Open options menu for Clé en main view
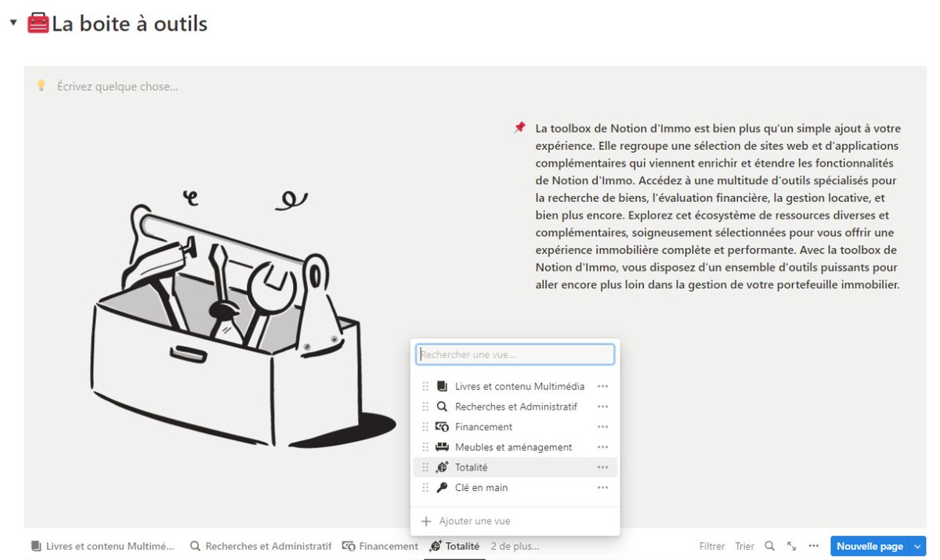 (x=602, y=488)
